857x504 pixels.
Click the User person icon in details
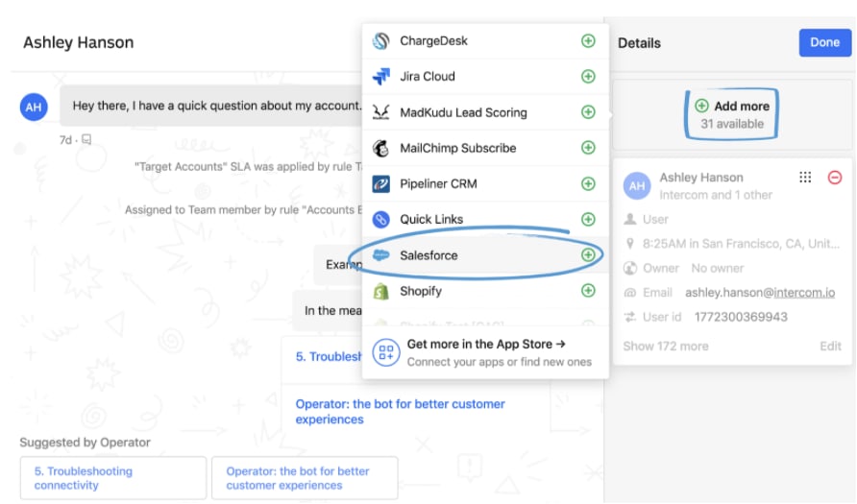[630, 219]
